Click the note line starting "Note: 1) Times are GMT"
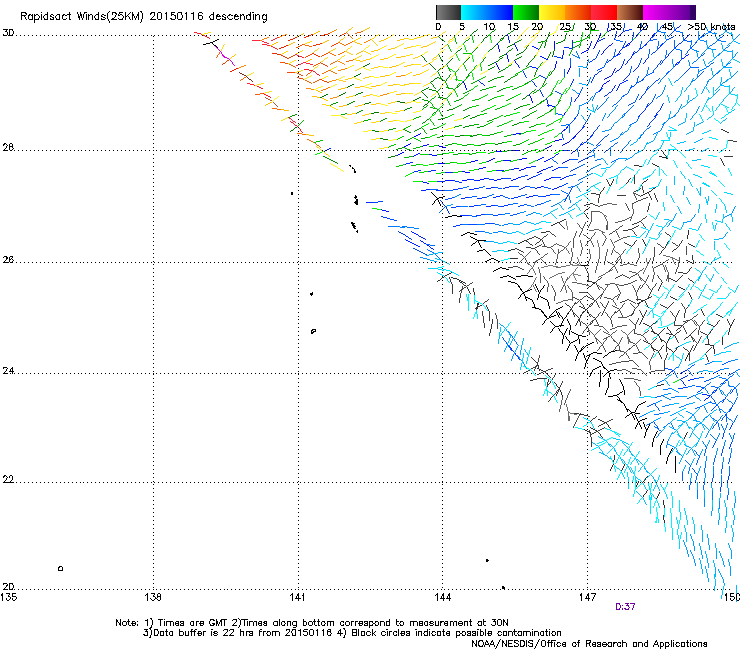 311,623
